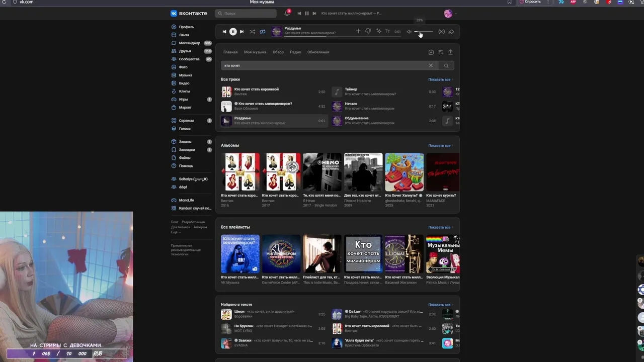Click the download music icon
The height and width of the screenshot is (362, 644).
[431, 52]
